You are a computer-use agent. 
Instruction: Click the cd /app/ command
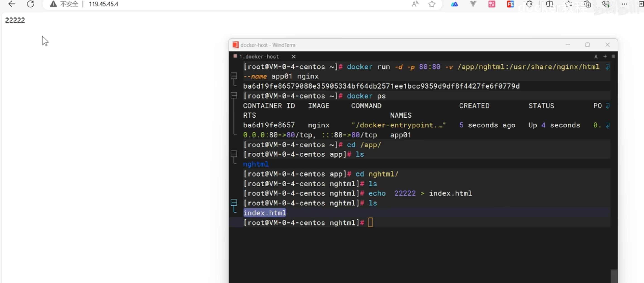pyautogui.click(x=364, y=145)
